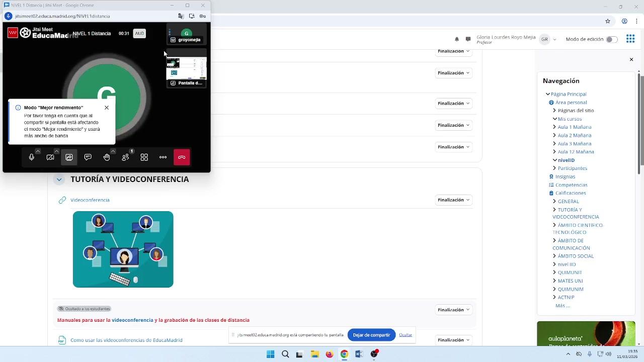
Task: Open the Windows Start menu
Action: click(271, 354)
